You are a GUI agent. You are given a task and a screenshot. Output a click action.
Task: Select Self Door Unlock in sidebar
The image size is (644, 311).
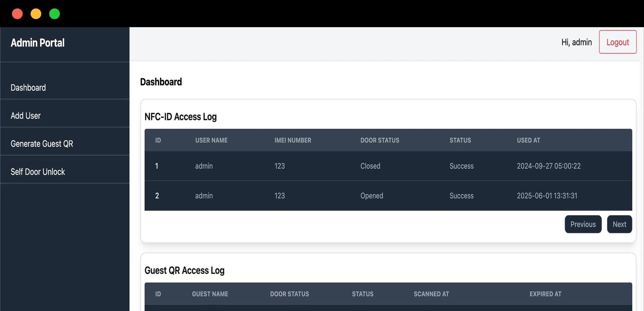tap(38, 171)
